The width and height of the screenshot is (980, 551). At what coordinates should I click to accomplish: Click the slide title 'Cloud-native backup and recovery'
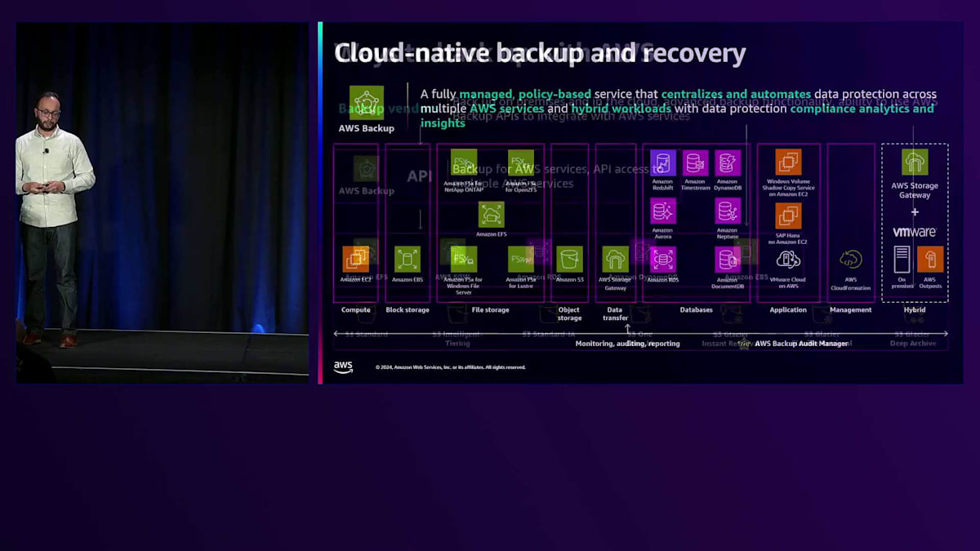pyautogui.click(x=540, y=53)
